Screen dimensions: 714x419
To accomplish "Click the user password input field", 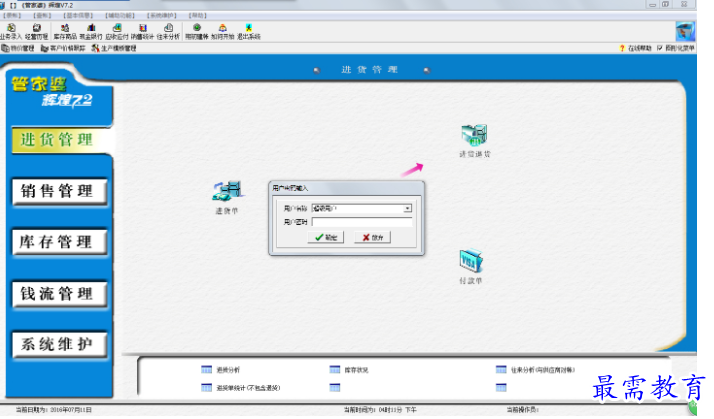I will pos(362,222).
